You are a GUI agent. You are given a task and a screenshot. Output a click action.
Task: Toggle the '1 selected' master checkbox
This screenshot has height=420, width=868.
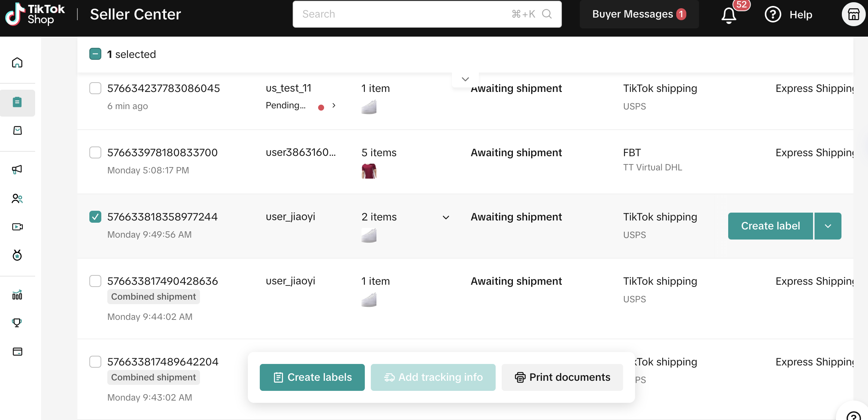[x=95, y=54]
